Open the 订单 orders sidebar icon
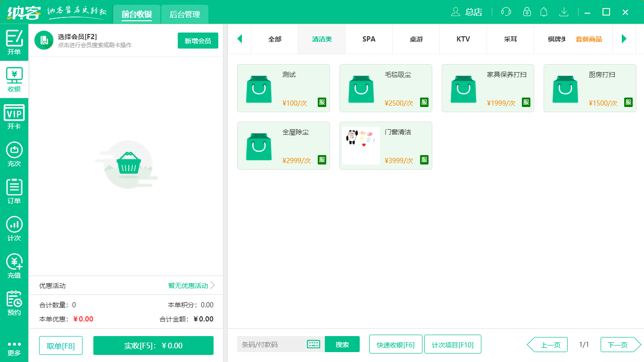This screenshot has width=644, height=362. point(14,191)
